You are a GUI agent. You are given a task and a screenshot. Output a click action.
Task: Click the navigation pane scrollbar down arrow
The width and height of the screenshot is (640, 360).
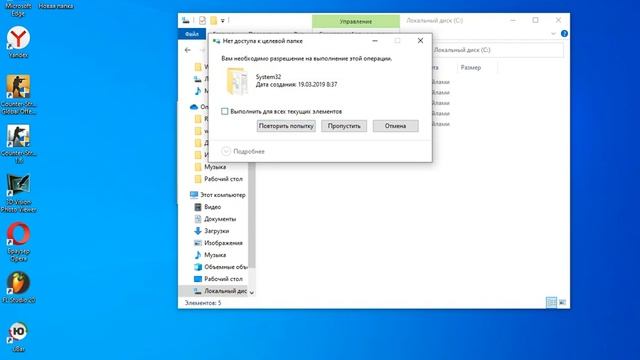point(251,292)
